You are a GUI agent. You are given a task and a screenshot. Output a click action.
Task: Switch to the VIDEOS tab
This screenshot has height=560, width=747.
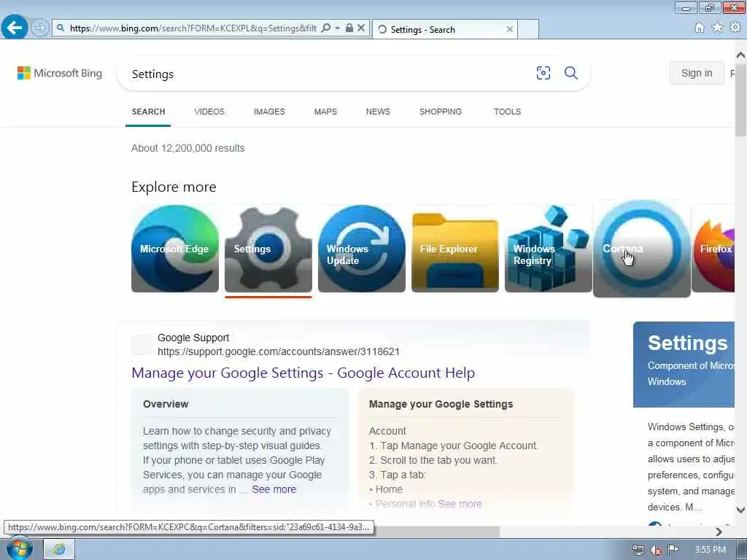click(x=209, y=112)
